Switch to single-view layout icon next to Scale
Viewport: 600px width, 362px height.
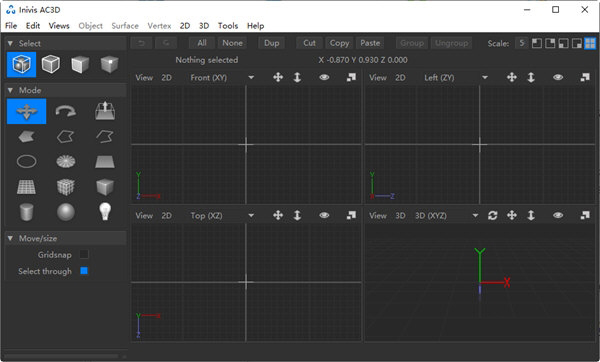point(536,43)
